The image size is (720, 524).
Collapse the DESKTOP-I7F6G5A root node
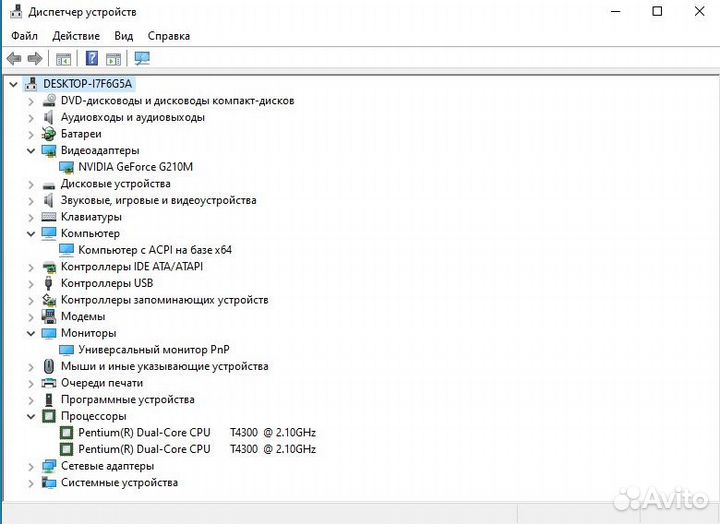pos(13,84)
